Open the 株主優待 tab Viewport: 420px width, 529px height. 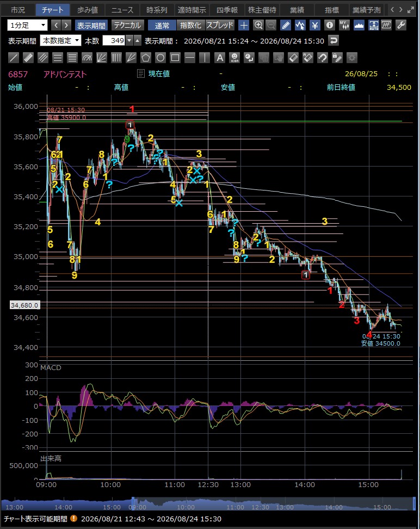[262, 10]
